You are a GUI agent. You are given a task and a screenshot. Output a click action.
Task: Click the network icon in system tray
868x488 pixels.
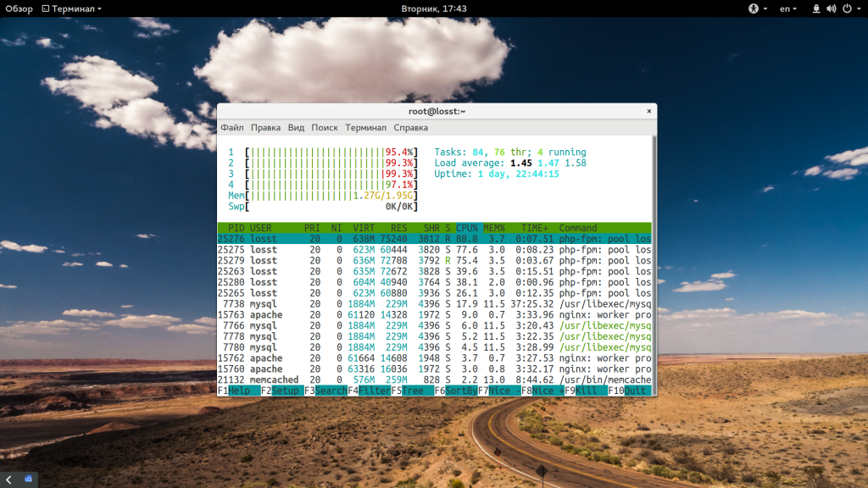[x=816, y=8]
